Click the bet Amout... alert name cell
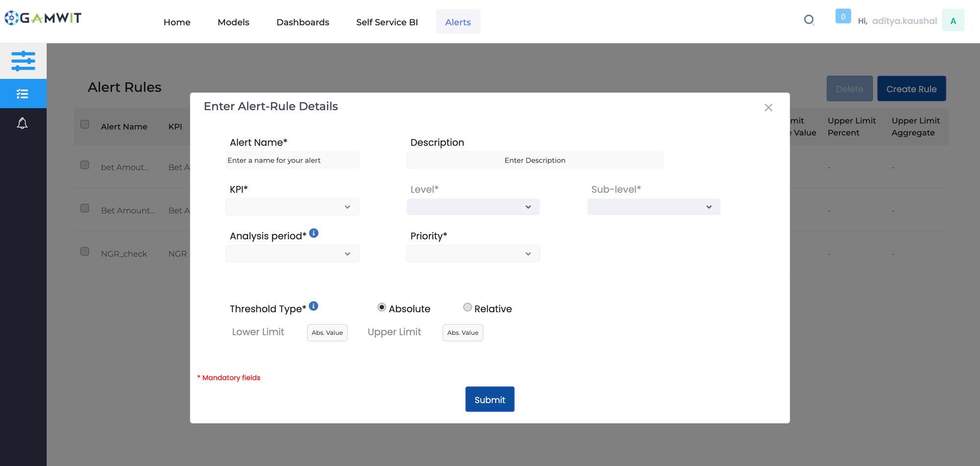Viewport: 980px width, 466px height. click(125, 167)
